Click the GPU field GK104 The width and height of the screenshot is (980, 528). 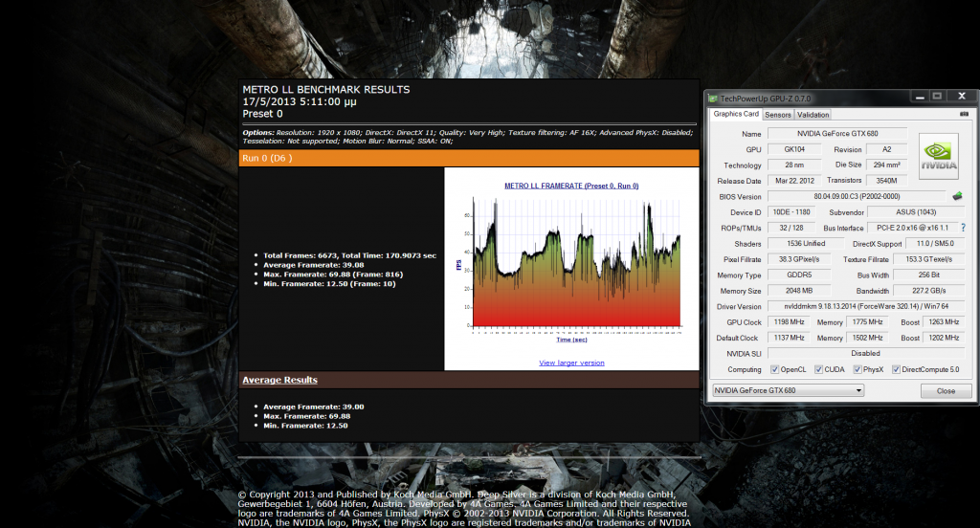pyautogui.click(x=794, y=149)
